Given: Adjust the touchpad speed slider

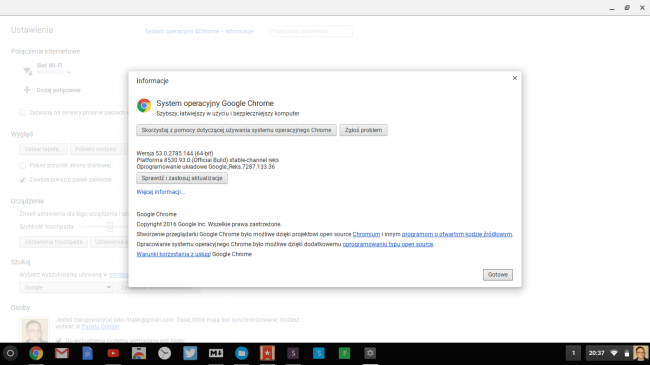Looking at the screenshot, I should pyautogui.click(x=110, y=226).
